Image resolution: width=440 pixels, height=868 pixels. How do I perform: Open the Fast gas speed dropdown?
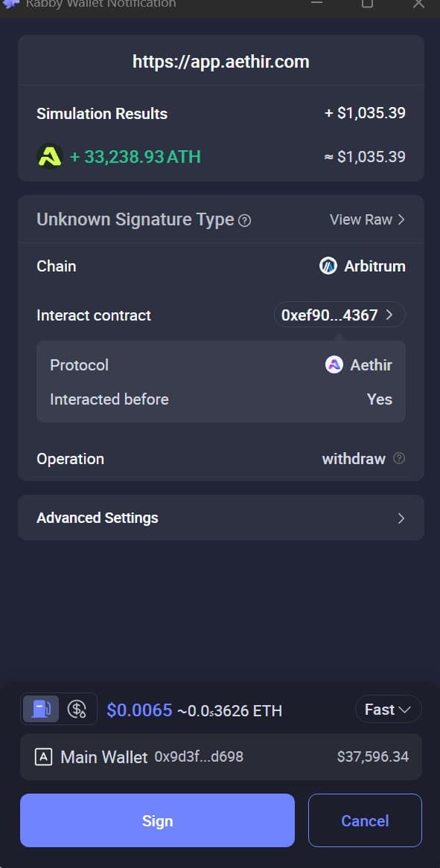pos(388,709)
